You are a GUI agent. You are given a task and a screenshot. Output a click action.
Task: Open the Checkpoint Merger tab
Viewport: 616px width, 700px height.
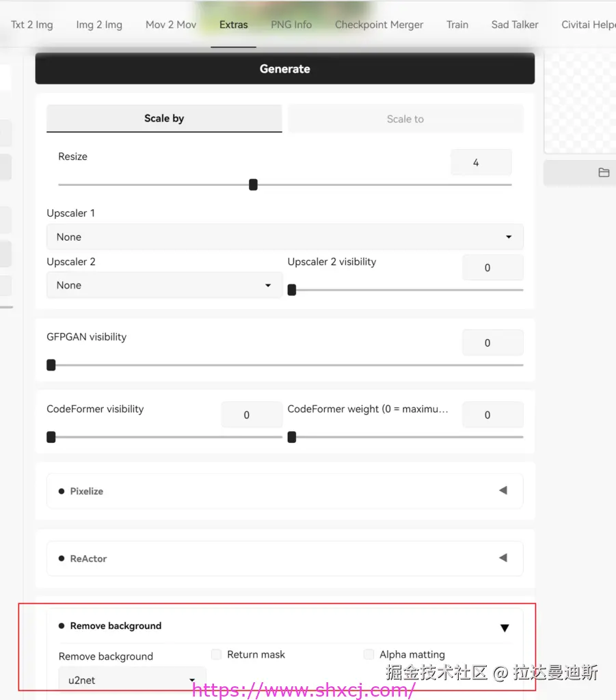[x=379, y=25]
